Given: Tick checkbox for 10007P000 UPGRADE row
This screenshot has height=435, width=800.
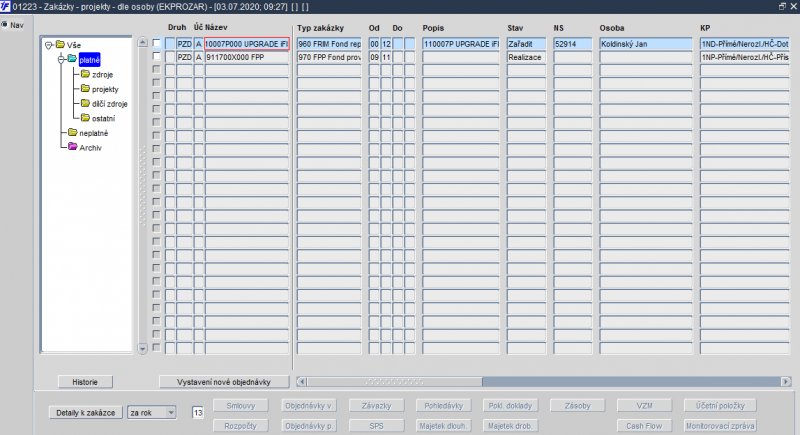Looking at the screenshot, I should pos(157,43).
